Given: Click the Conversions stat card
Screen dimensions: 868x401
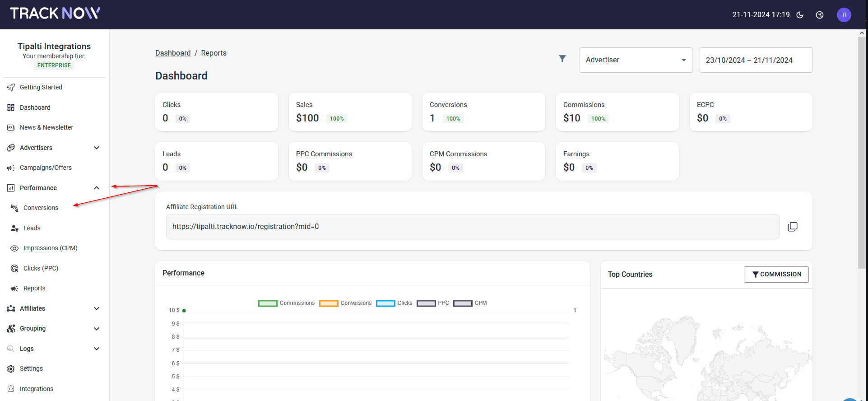Looking at the screenshot, I should tap(483, 112).
